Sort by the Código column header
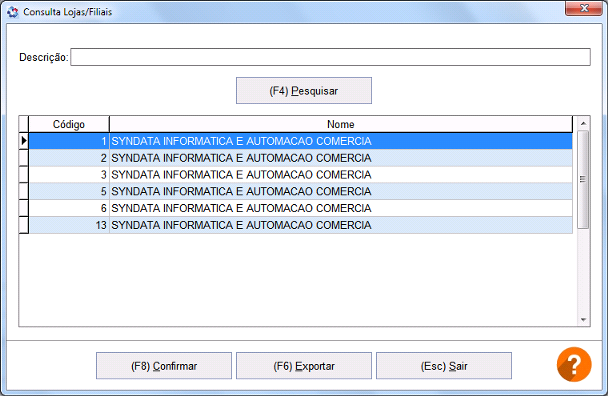Viewport: 608px width, 396px height. [x=69, y=125]
